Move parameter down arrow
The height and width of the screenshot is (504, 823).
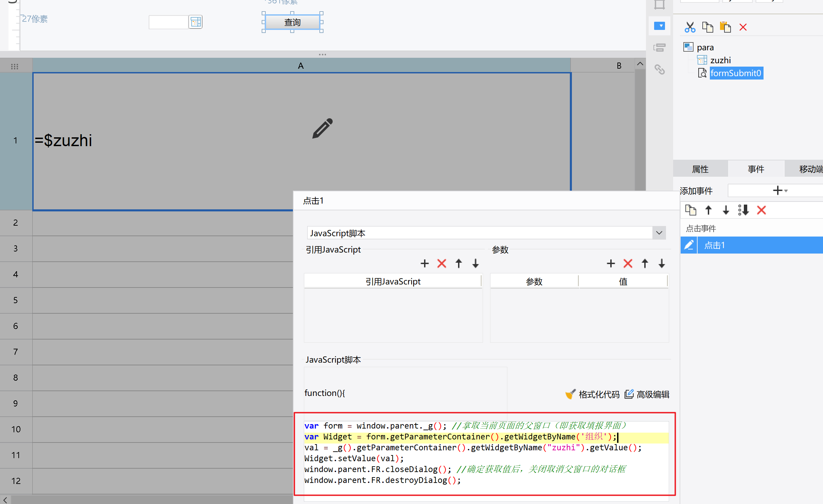coord(662,263)
